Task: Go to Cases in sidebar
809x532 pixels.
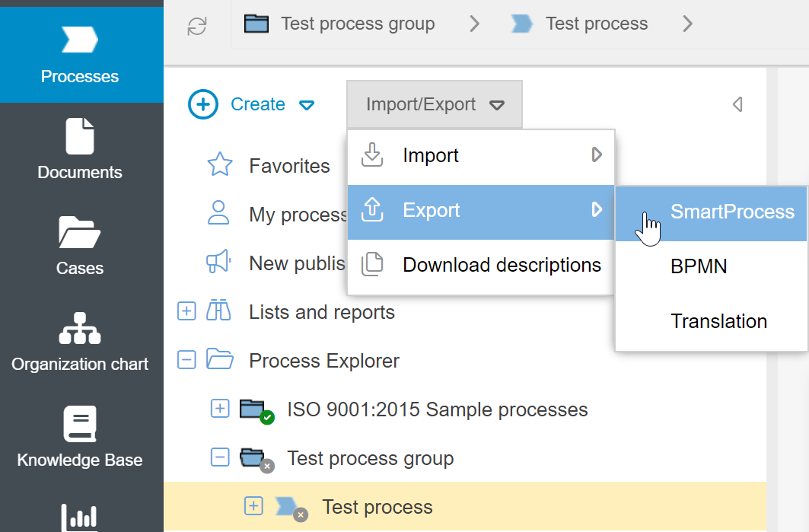Action: click(x=80, y=245)
